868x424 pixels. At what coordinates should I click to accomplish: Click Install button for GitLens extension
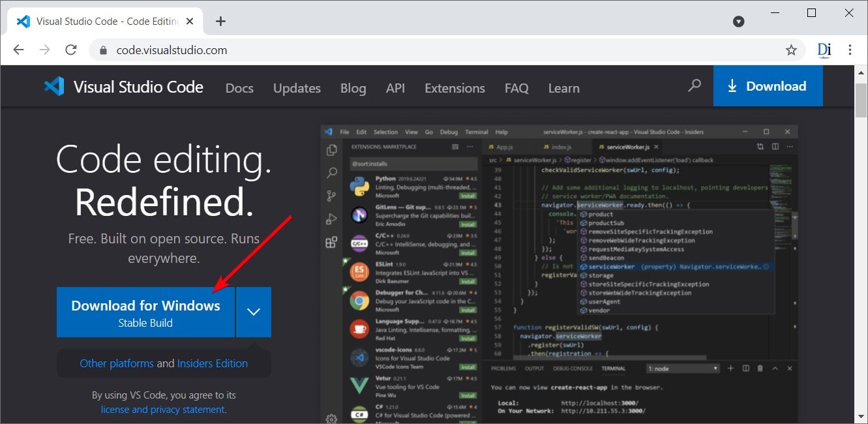click(468, 224)
